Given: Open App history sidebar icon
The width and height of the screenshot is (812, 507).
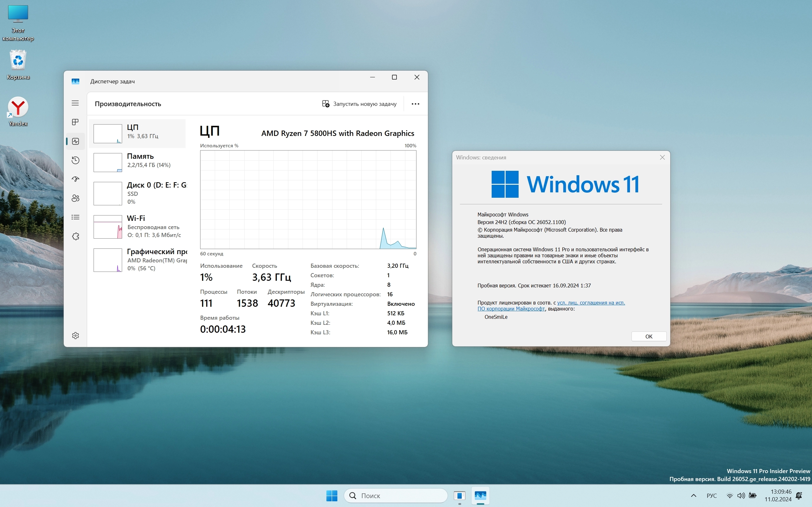Looking at the screenshot, I should [75, 160].
